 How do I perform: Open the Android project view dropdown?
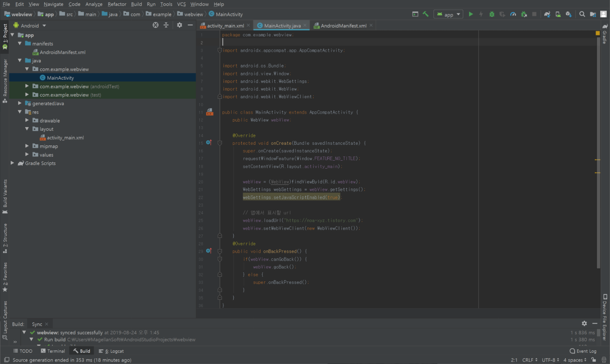click(30, 26)
